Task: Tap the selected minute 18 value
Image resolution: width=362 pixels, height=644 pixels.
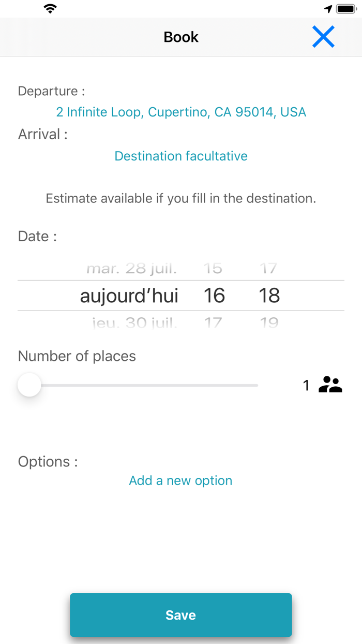Action: click(x=269, y=296)
